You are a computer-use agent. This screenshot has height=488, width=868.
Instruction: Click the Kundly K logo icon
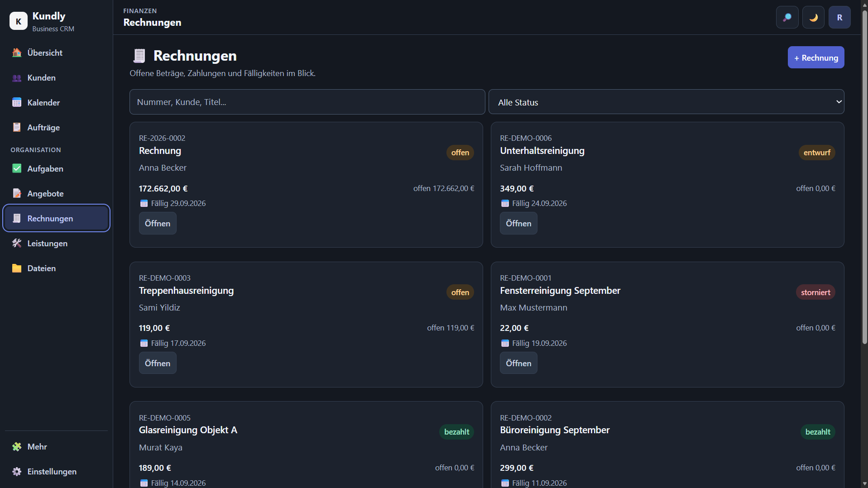point(19,21)
